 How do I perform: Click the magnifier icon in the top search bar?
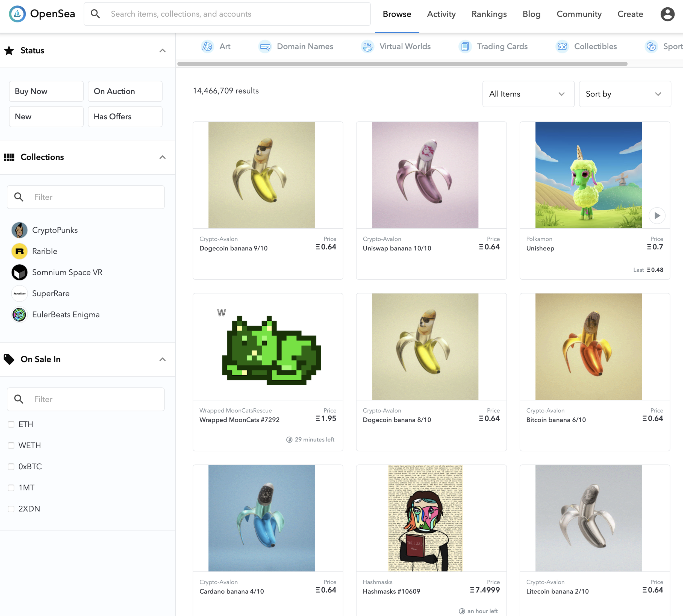(x=95, y=14)
